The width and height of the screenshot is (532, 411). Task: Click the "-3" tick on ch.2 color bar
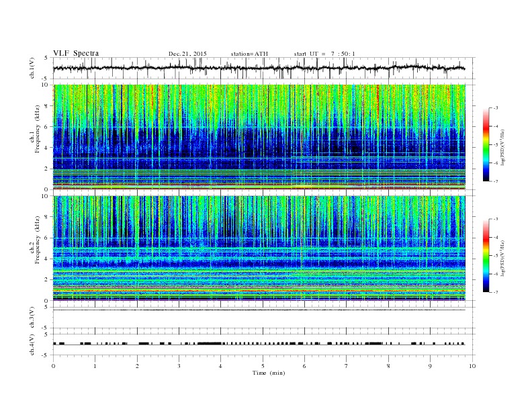coord(496,219)
